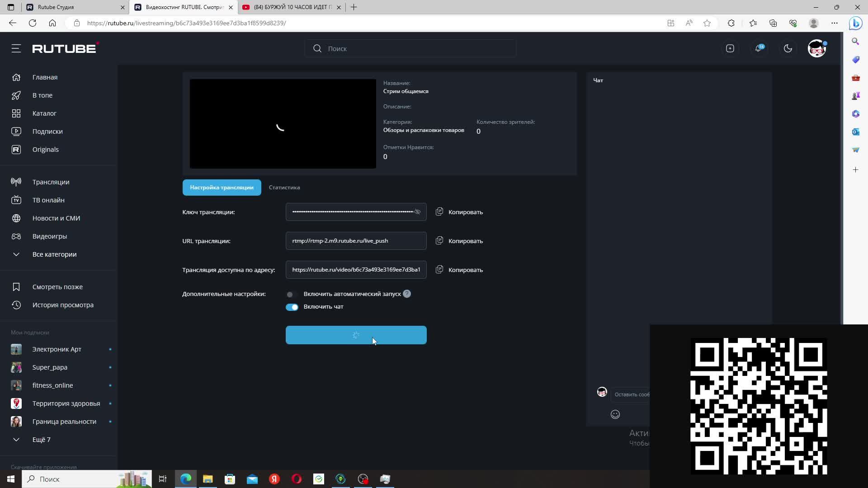Go to Трансляции in sidebar
This screenshot has width=868, height=488.
tap(51, 182)
